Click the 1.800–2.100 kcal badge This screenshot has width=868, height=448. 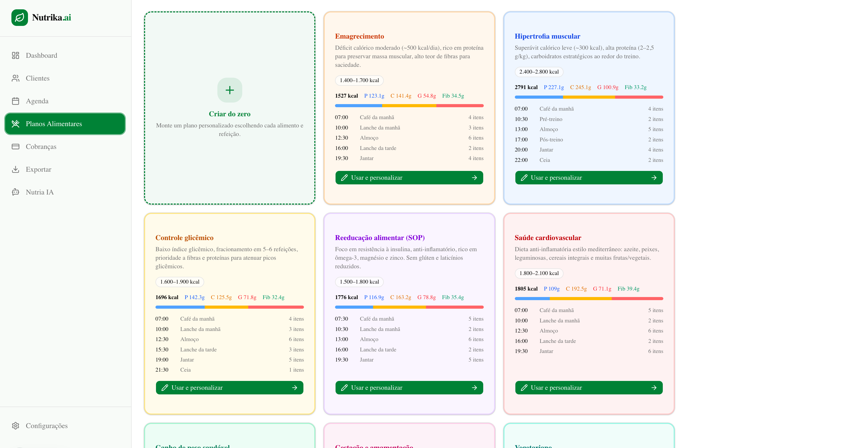539,273
